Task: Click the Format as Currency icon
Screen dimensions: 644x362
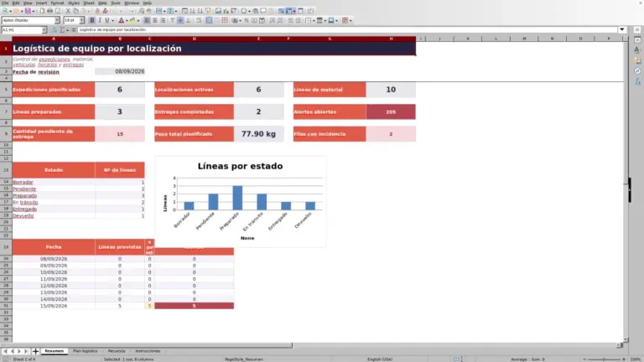Action: coord(235,20)
